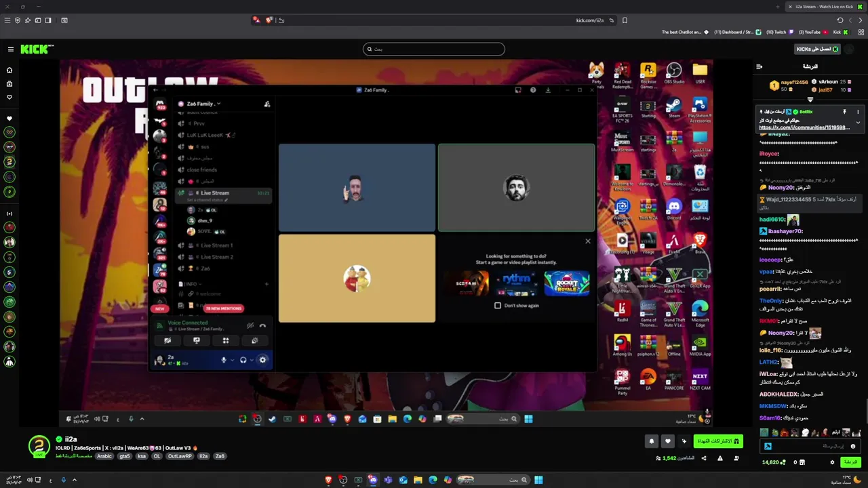Open the chat message input field
Viewport: 868px width, 488px height.
tap(810, 446)
